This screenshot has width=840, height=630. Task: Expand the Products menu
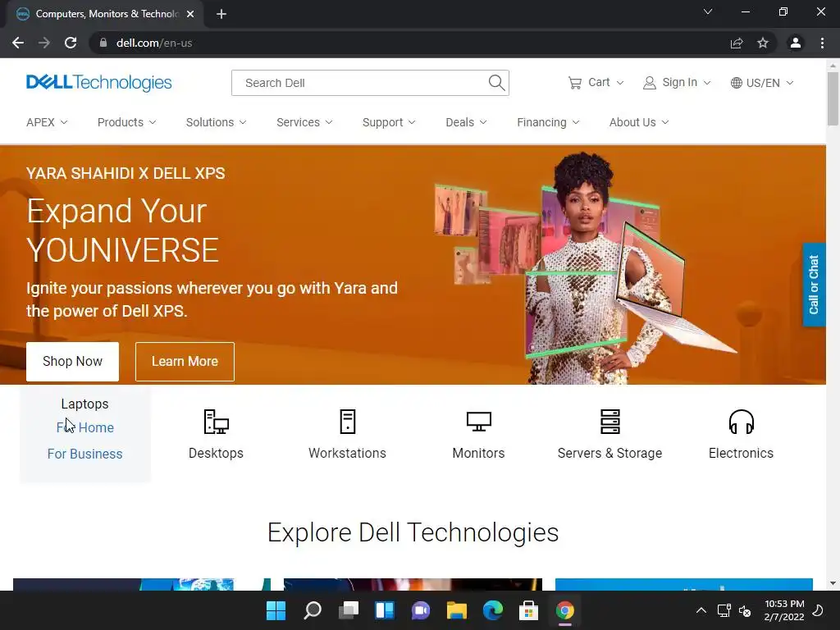126,122
